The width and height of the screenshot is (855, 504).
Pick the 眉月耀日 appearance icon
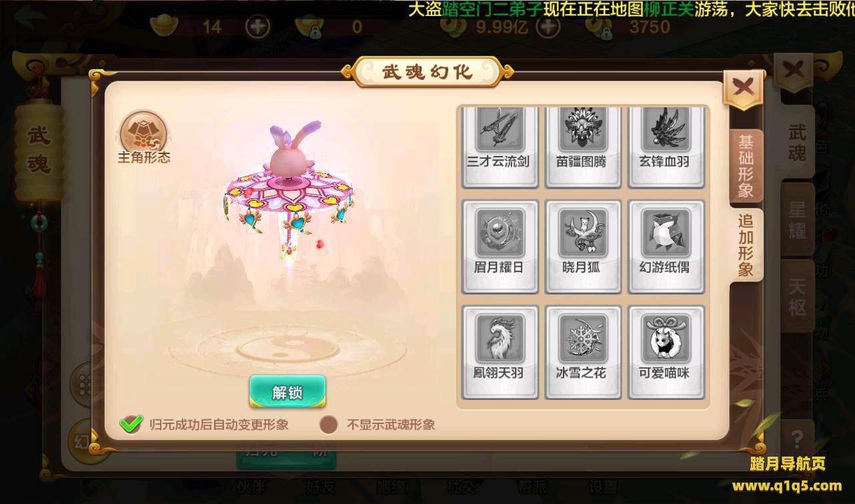click(500, 247)
